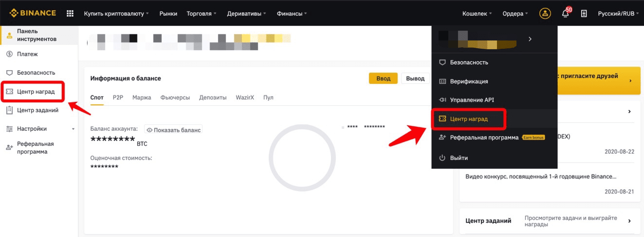Expand the Деривативы menu
The width and height of the screenshot is (644, 237).
pos(247,14)
